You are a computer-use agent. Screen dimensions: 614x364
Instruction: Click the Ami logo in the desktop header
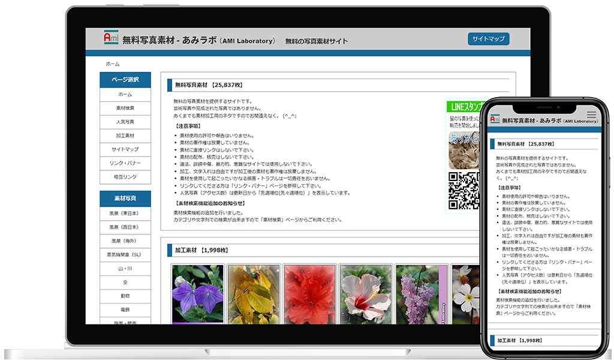[x=111, y=38]
